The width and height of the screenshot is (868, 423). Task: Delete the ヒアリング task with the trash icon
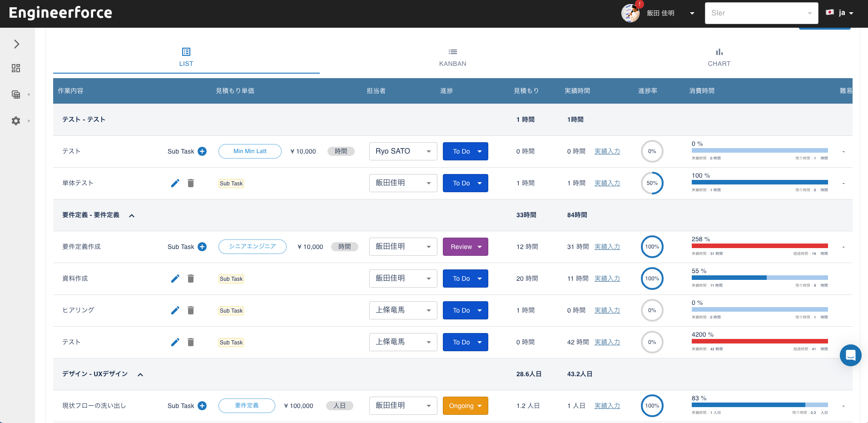pyautogui.click(x=191, y=310)
